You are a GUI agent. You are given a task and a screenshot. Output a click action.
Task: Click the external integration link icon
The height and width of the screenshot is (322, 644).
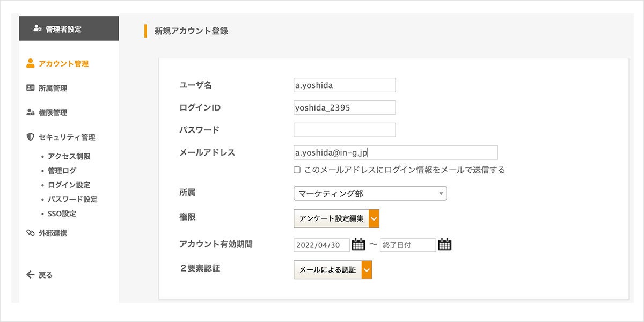coord(31,233)
